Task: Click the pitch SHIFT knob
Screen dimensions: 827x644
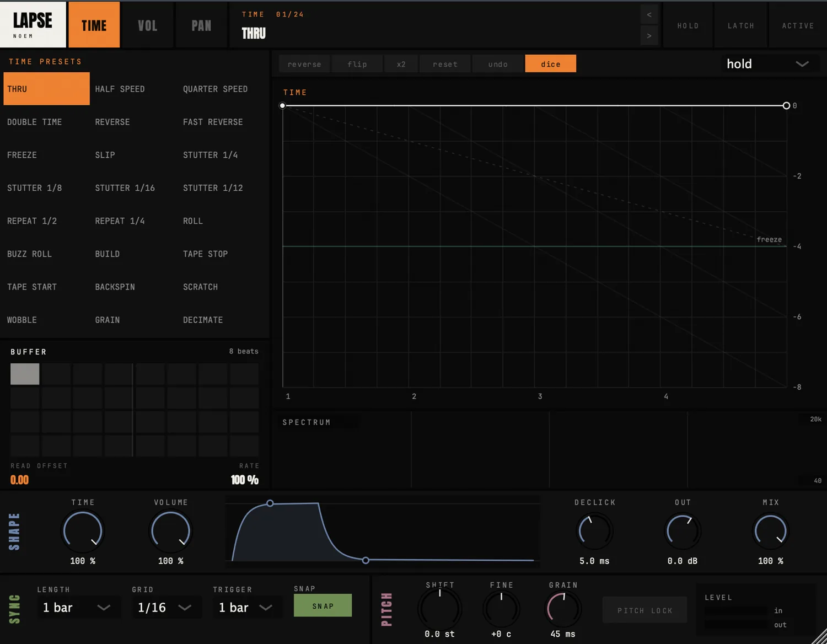Action: (439, 608)
